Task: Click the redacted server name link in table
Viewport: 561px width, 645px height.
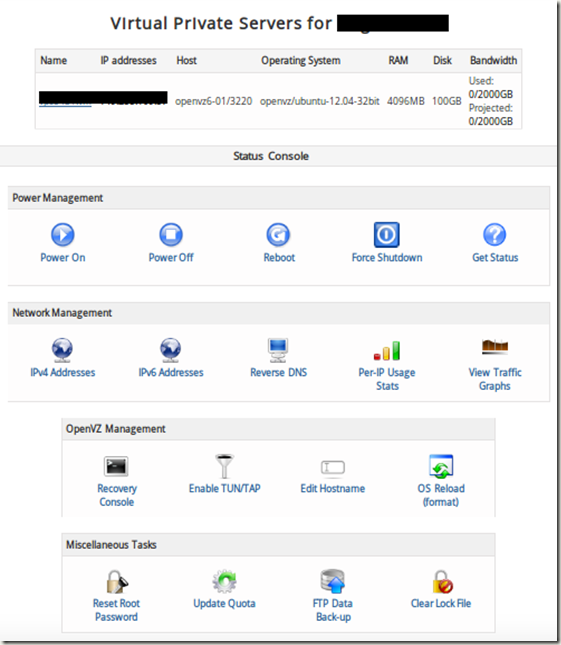Action: pyautogui.click(x=65, y=99)
